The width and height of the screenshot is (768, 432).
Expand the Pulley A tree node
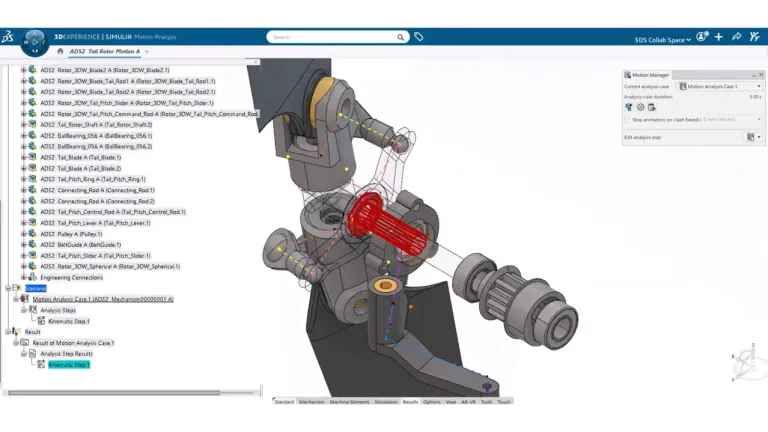pyautogui.click(x=24, y=234)
